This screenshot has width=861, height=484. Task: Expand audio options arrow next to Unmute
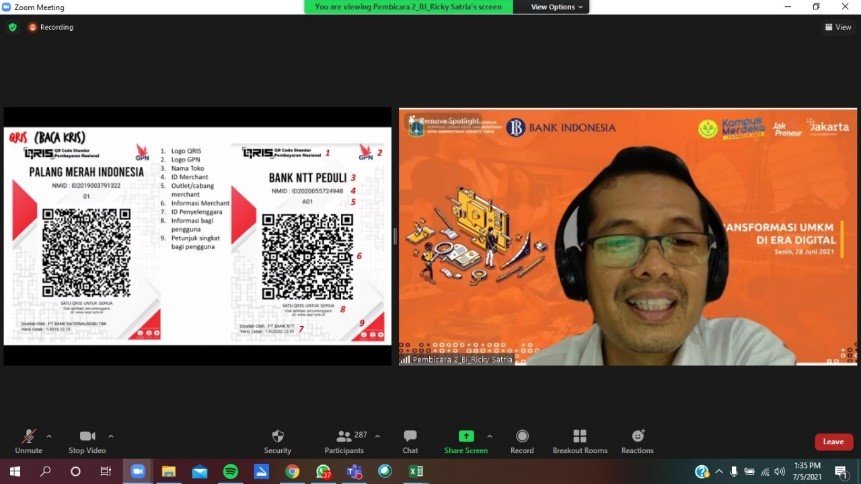(x=49, y=437)
